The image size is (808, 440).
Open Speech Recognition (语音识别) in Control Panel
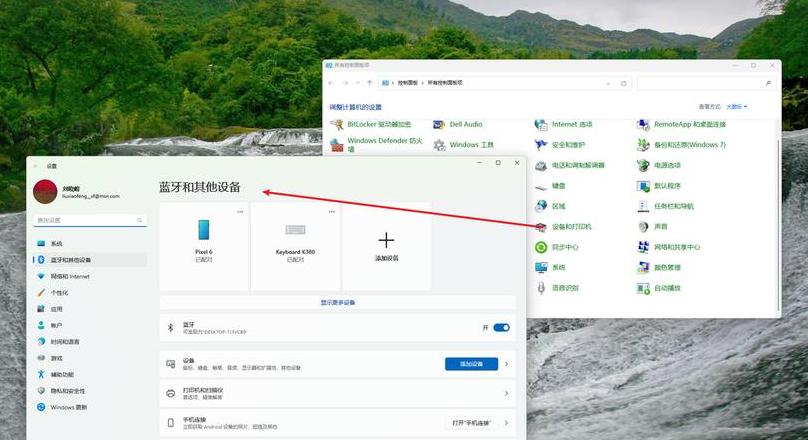pyautogui.click(x=557, y=288)
